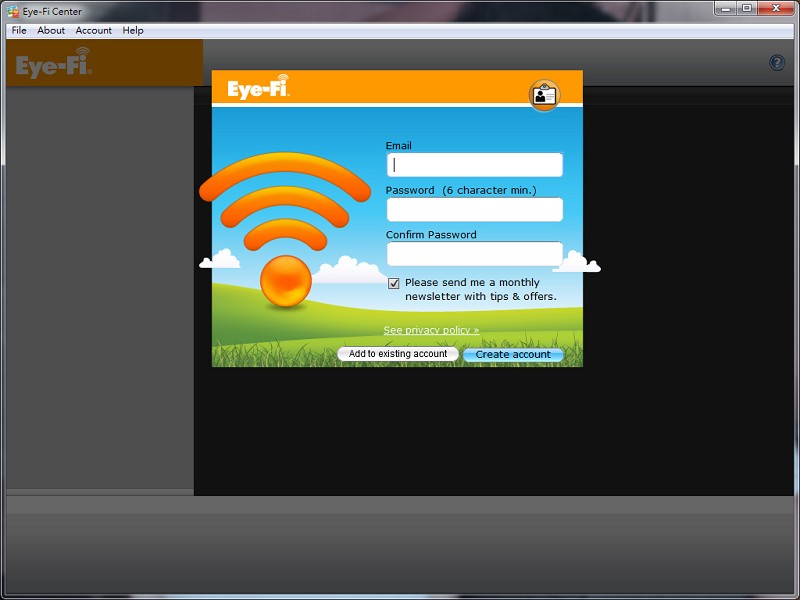Open the About menu

point(51,31)
